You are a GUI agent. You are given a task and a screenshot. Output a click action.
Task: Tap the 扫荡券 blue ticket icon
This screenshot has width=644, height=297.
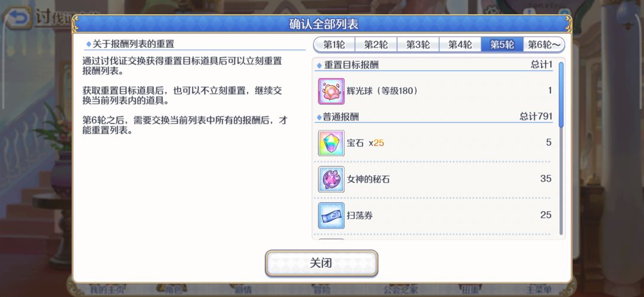[x=331, y=215]
